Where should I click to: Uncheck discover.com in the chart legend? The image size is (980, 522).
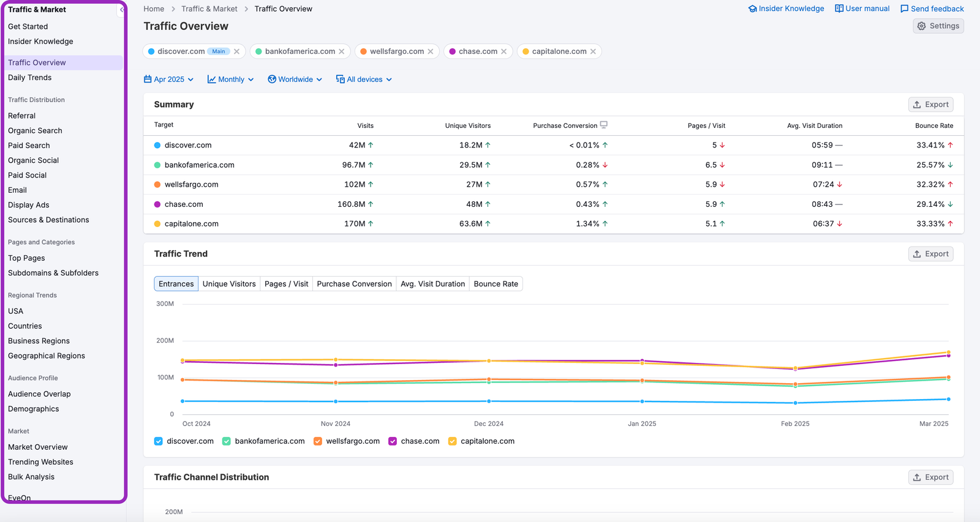[159, 441]
